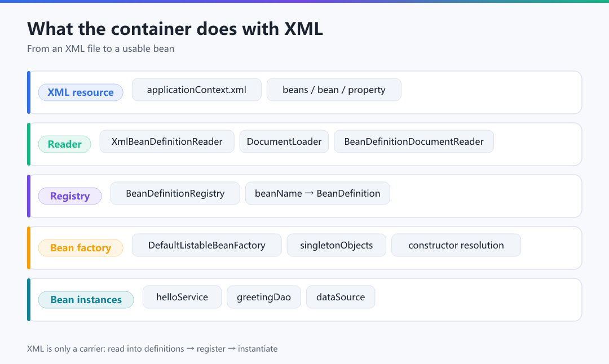Click the XML resource label pill
609x364 pixels.
click(81, 92)
